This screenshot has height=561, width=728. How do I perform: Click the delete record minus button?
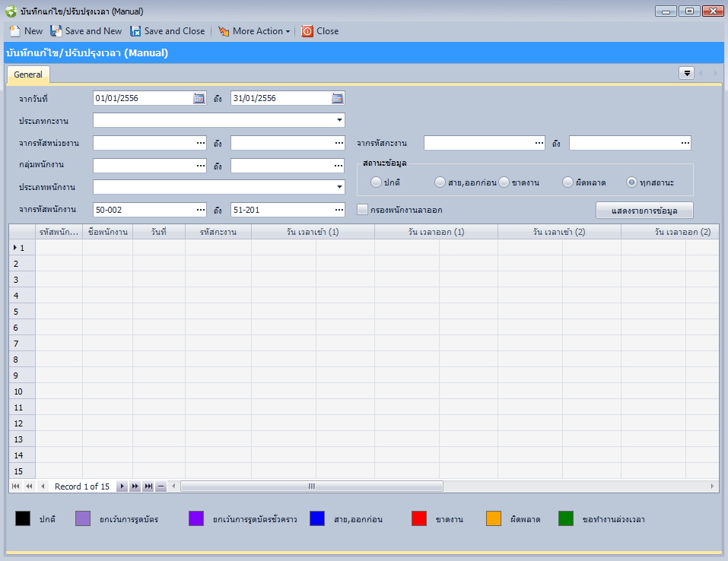pos(161,487)
